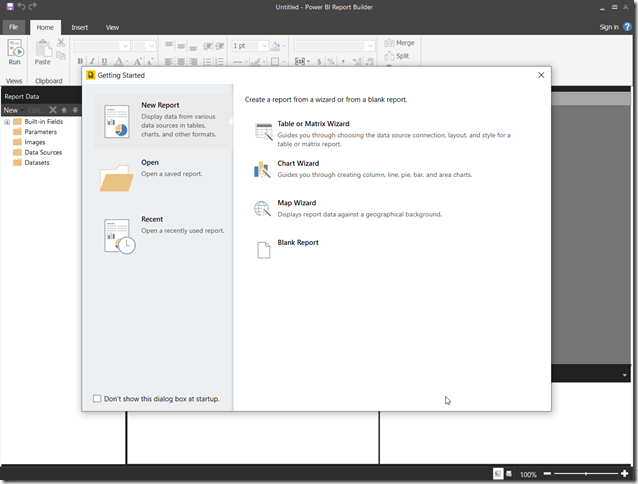The image size is (638, 484).
Task: Switch to the Home ribbon tab
Action: (x=45, y=27)
